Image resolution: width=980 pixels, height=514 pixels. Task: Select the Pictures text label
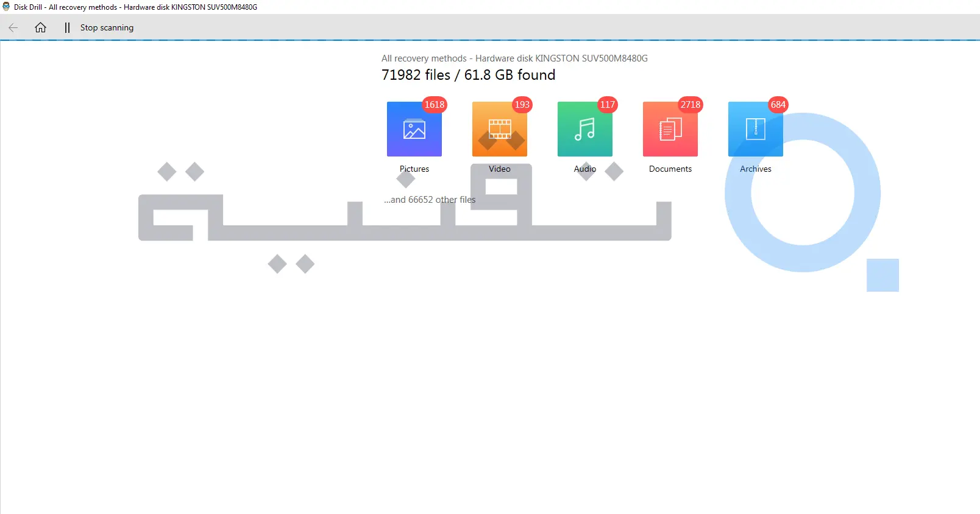[414, 169]
